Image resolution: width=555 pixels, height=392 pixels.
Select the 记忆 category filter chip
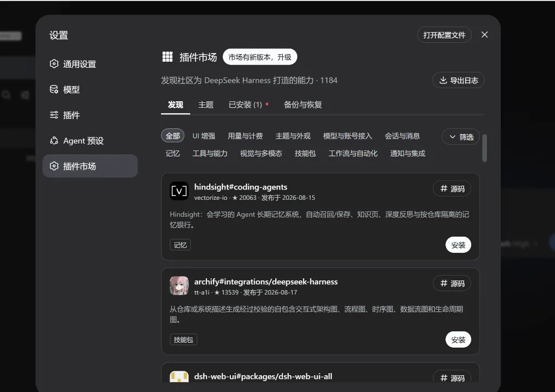click(173, 153)
